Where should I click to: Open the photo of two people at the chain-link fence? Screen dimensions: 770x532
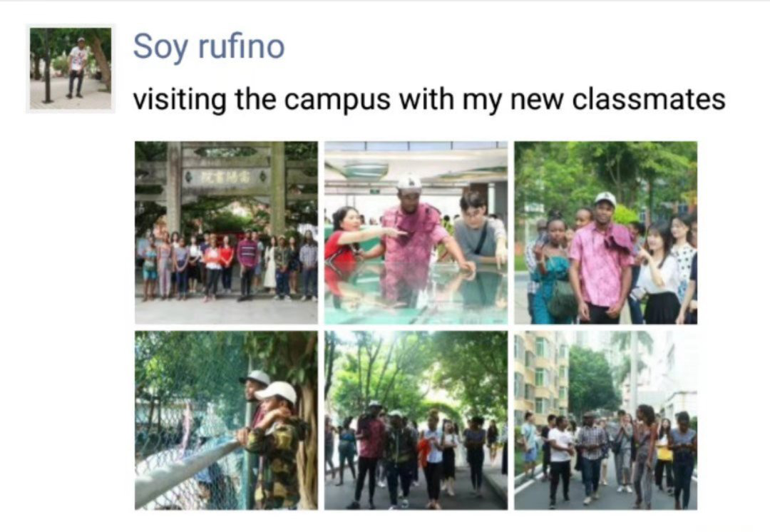pos(227,421)
